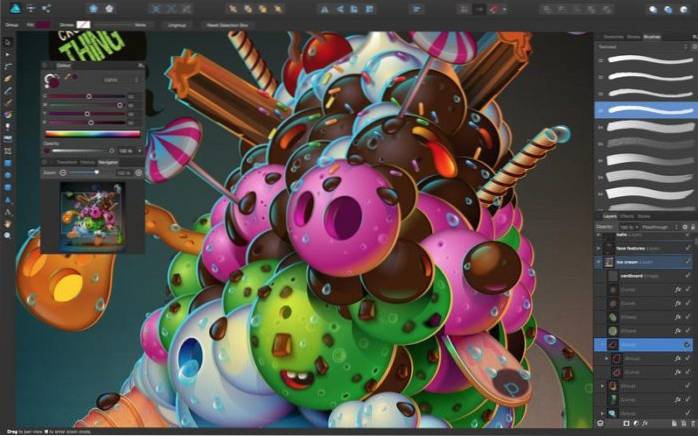Select the highlighted blue brush stroke preset
This screenshot has height=436, width=698.
click(645, 110)
